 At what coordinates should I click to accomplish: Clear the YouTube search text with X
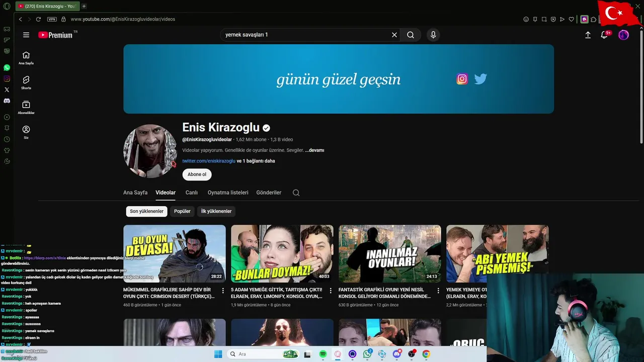[394, 35]
